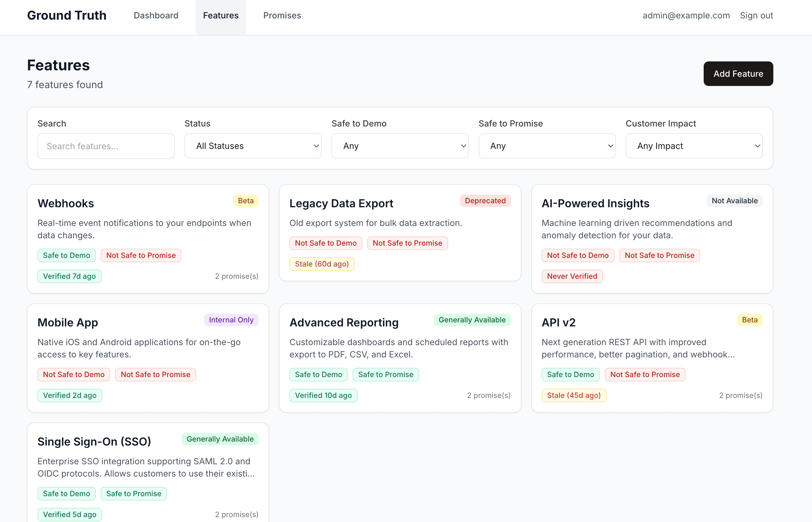Viewport: 812px width, 522px height.
Task: Click the Internal Only badge on Mobile App
Action: (231, 320)
